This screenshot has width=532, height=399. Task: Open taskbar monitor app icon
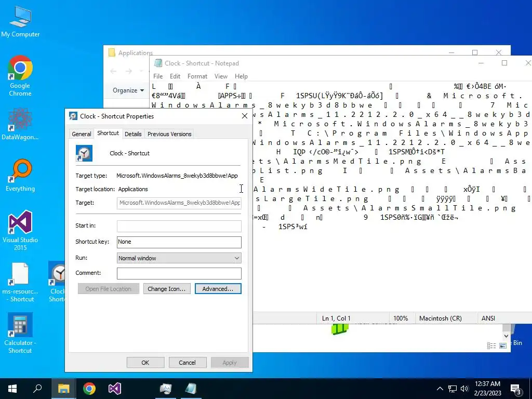pos(166,389)
